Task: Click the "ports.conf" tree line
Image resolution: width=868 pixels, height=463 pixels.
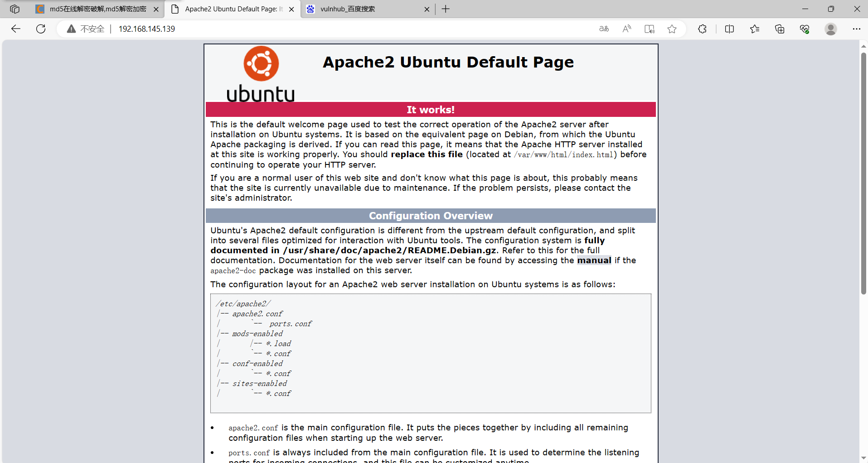Action: [291, 323]
